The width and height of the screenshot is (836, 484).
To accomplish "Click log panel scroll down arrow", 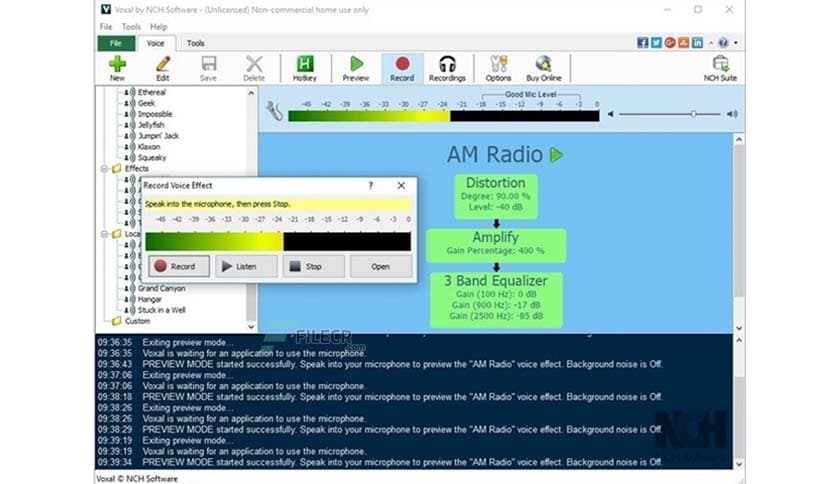I will point(739,464).
